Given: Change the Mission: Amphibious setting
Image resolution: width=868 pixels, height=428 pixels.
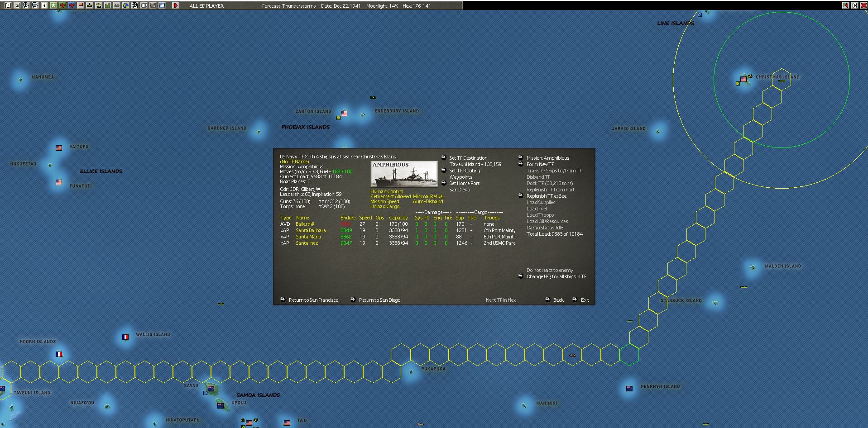Looking at the screenshot, I should point(547,158).
